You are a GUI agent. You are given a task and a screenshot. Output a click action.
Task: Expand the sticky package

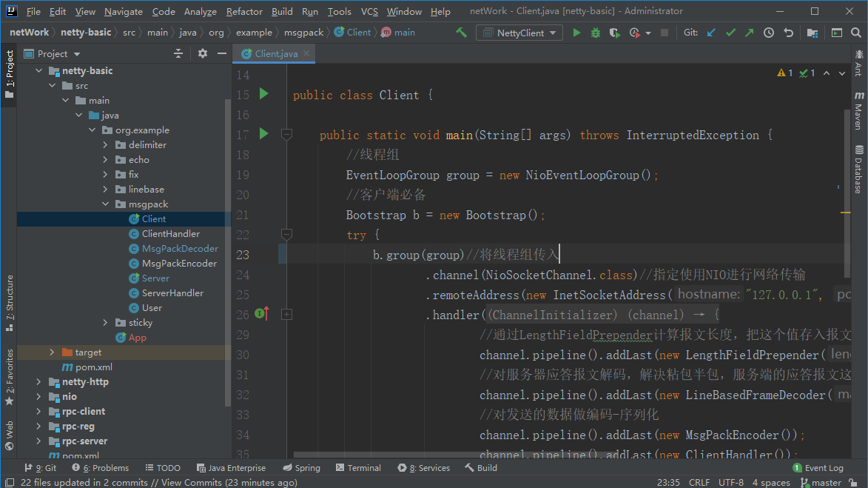[x=105, y=322]
